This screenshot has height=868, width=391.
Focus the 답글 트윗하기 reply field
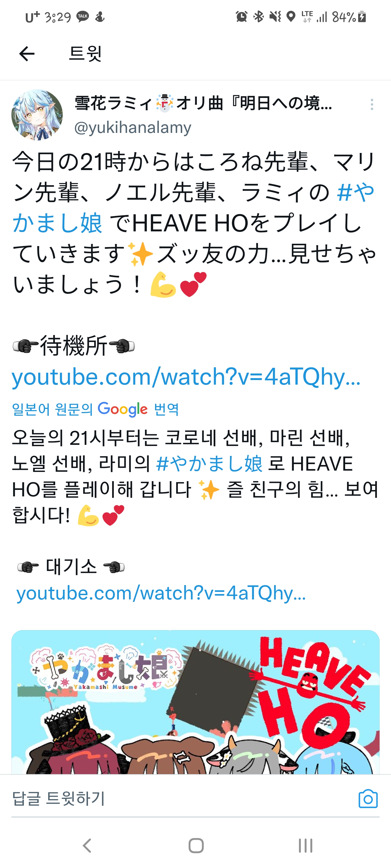tap(182, 799)
